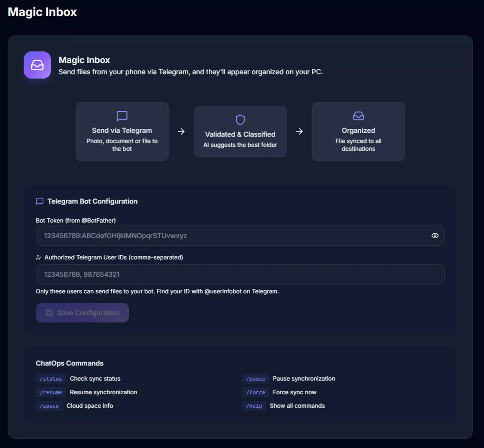Viewport: 484px width, 448px height.
Task: Click the Resume synchronization description
Action: click(103, 392)
